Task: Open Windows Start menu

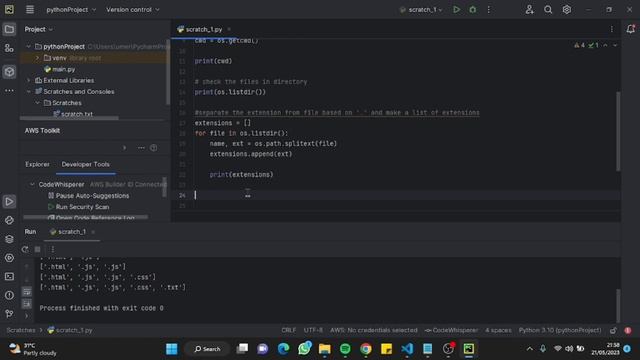Action: [x=171, y=349]
